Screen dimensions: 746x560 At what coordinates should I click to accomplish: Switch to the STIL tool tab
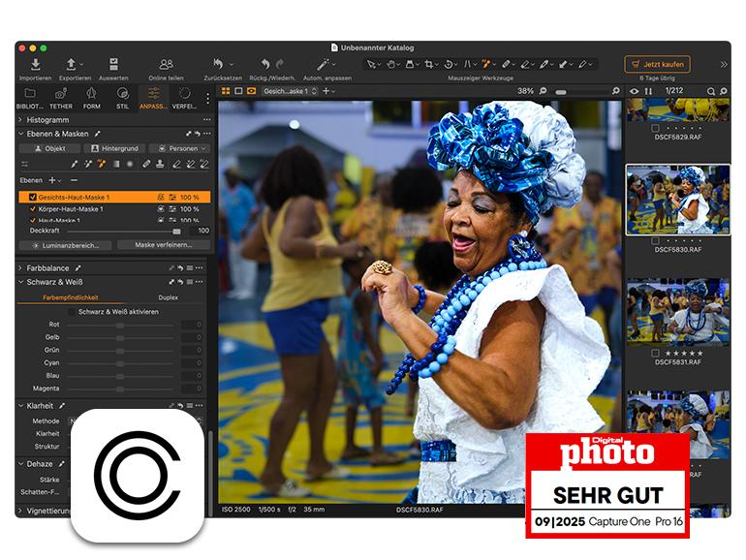coord(123,99)
